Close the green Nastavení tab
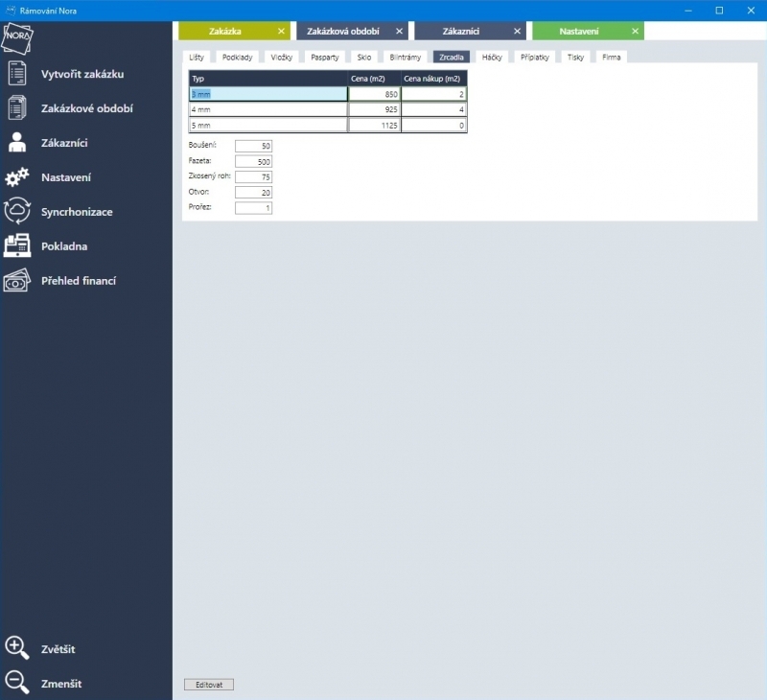This screenshot has width=767, height=700. (635, 32)
